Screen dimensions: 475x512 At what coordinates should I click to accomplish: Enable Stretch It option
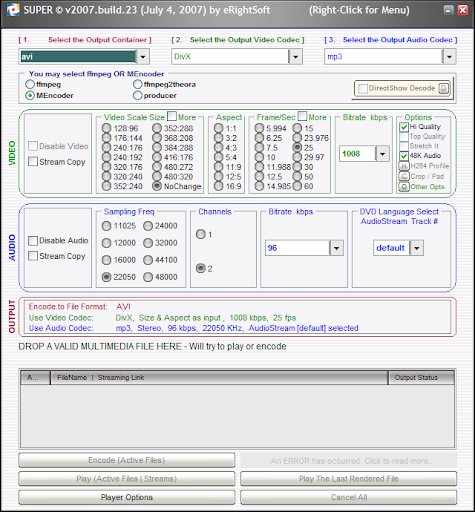[404, 146]
